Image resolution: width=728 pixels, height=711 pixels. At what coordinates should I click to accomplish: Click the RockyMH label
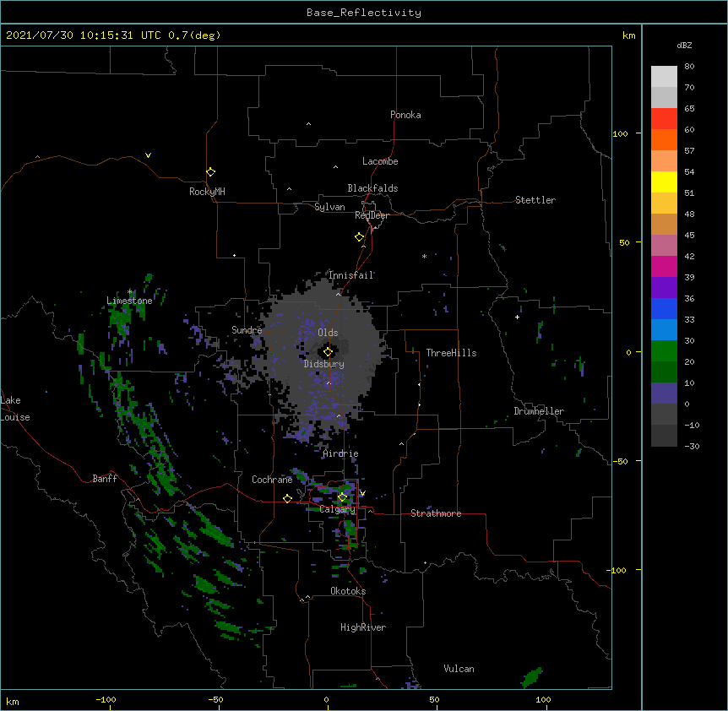pyautogui.click(x=207, y=192)
